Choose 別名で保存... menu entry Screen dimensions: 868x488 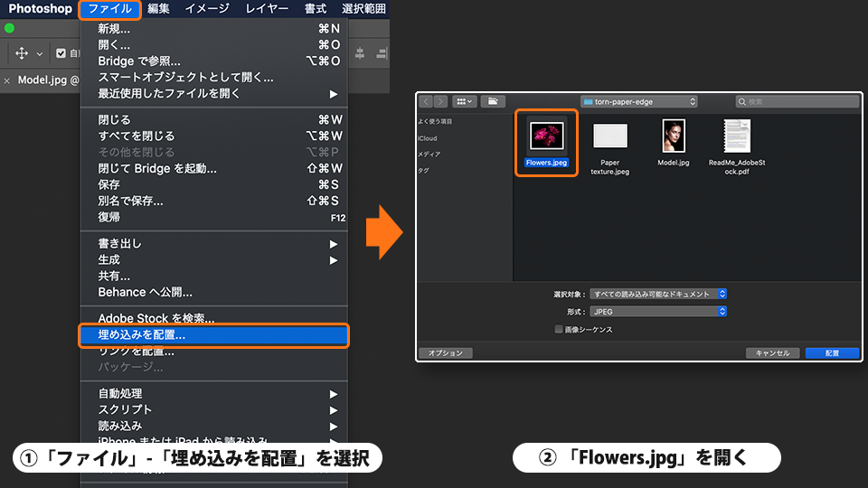(214, 201)
